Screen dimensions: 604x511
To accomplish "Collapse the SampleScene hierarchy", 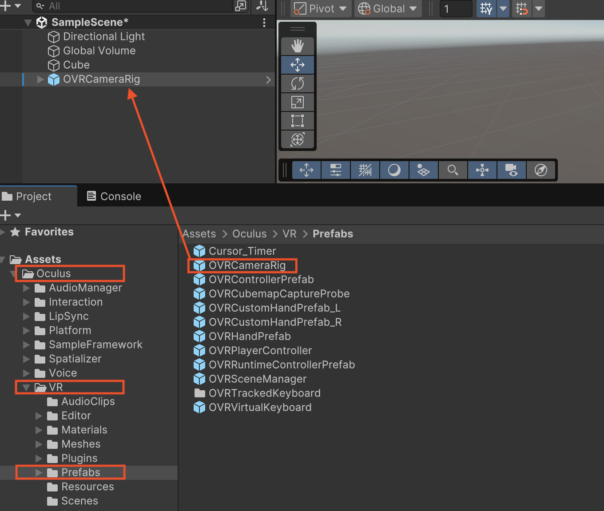I will 28,23.
